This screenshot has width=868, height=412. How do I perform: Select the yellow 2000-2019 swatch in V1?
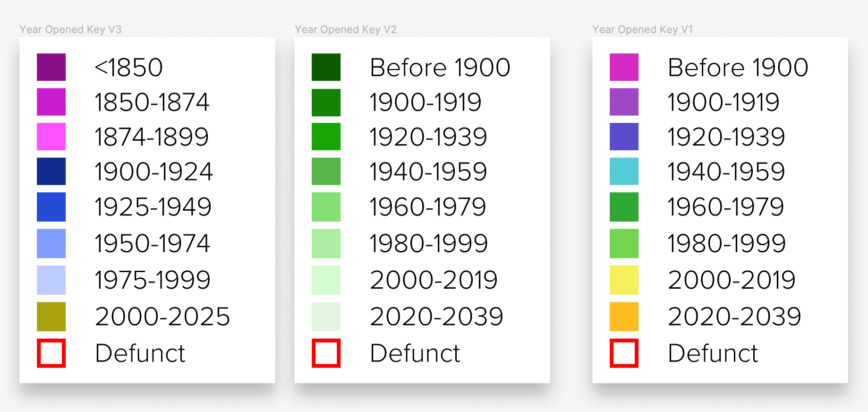624,280
